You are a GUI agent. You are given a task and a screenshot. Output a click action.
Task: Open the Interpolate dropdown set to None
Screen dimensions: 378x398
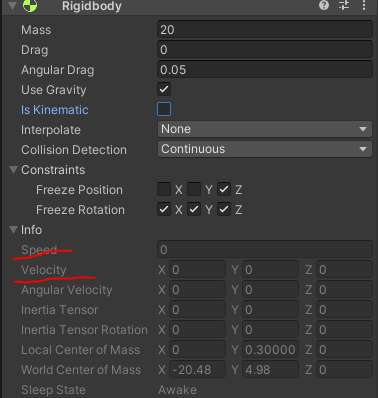(x=265, y=129)
